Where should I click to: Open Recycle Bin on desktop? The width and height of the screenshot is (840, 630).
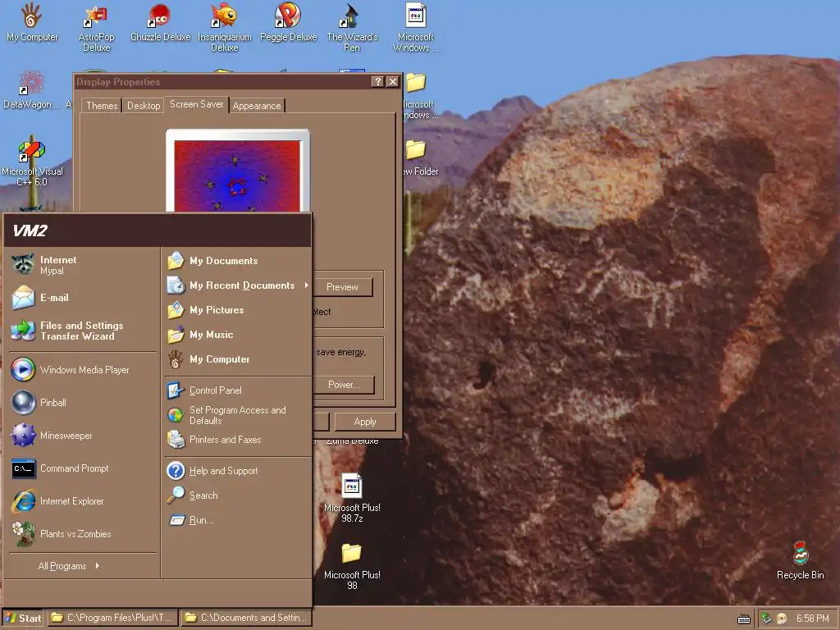801,559
